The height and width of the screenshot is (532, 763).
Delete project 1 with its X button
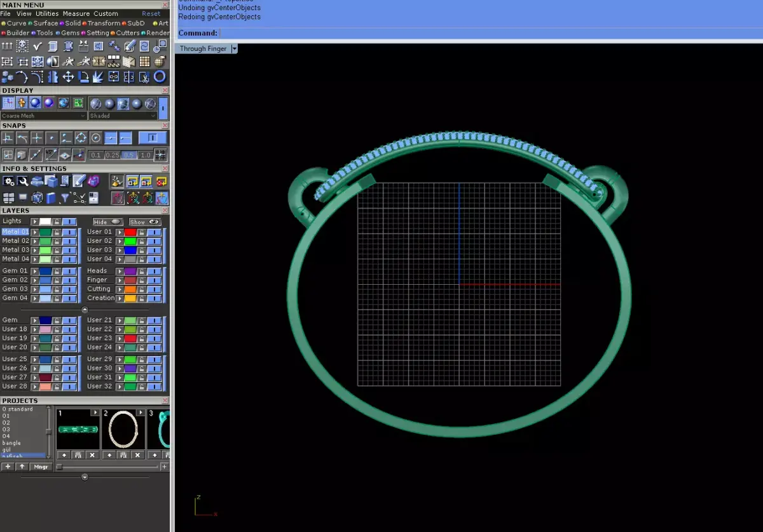(92, 455)
